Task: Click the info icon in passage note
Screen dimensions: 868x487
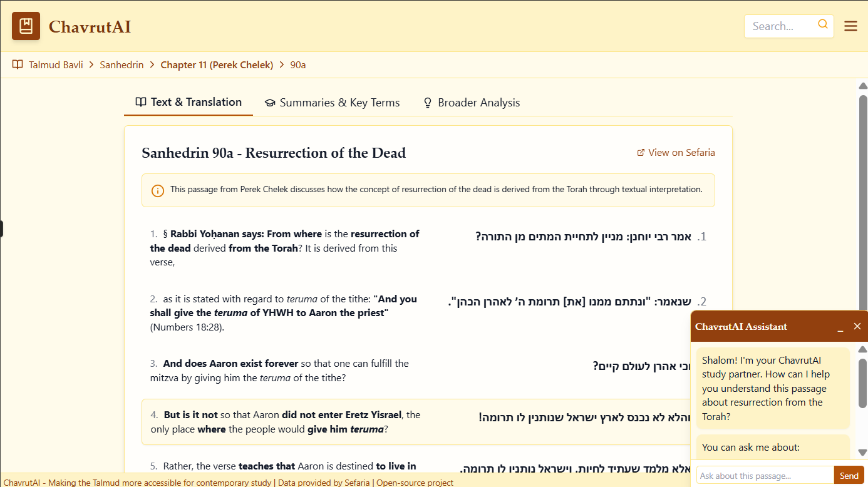Action: 158,190
